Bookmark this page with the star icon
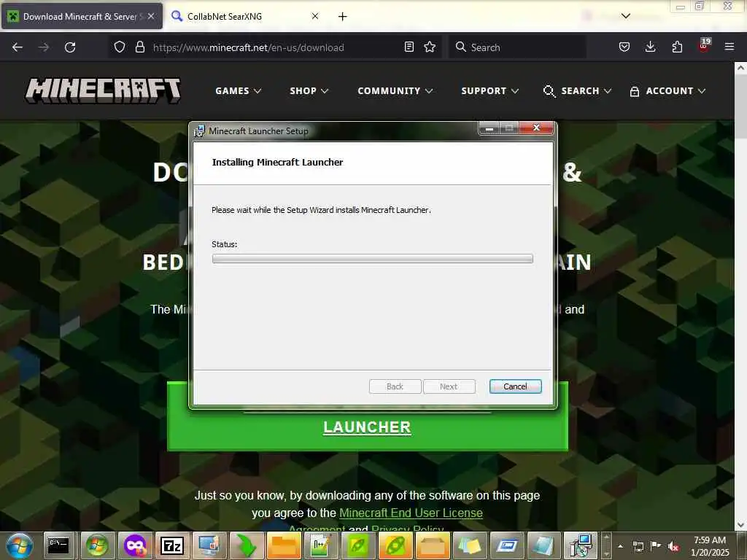Screen dimensions: 747x560 430,47
